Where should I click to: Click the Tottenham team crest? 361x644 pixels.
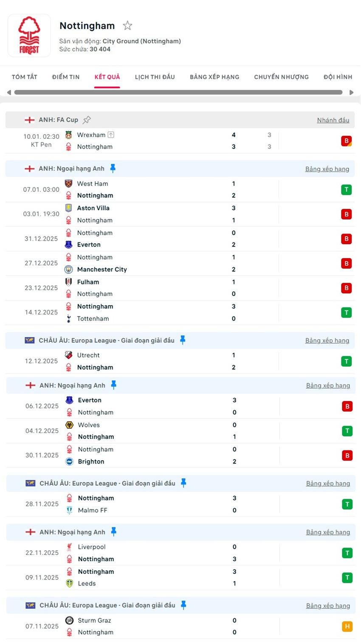tap(68, 319)
